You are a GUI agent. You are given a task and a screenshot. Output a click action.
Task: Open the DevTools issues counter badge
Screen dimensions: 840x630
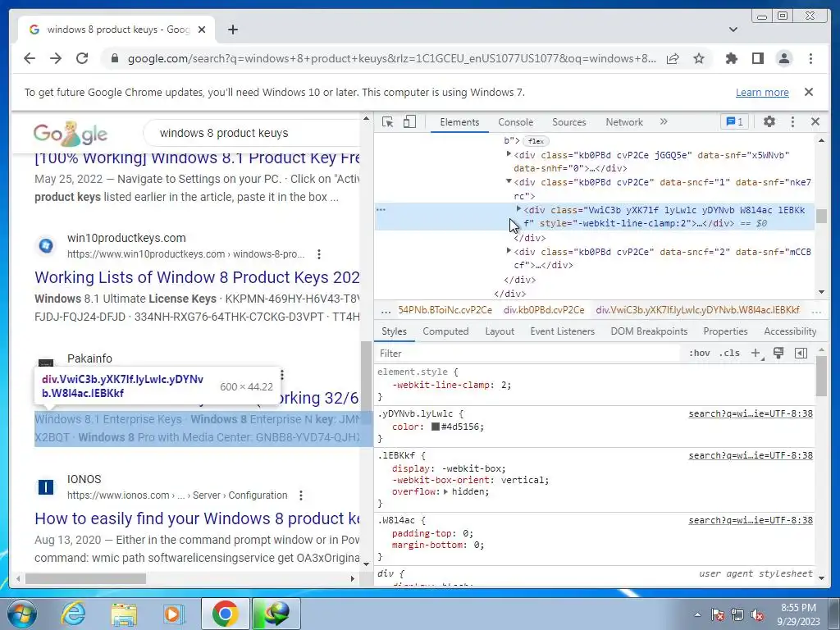tap(734, 121)
